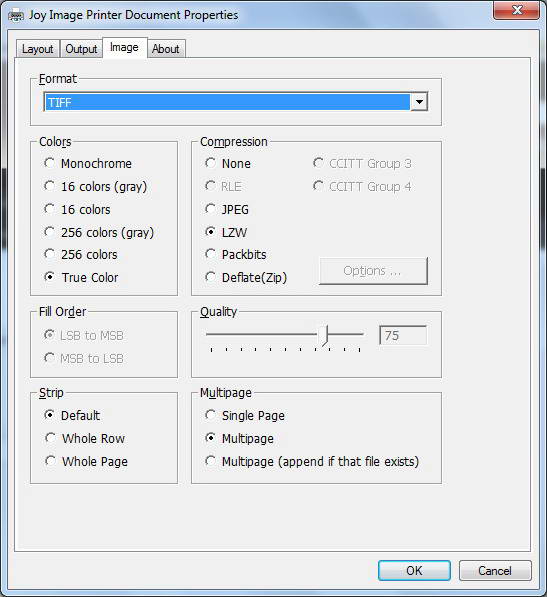Choose 16 colors (gray) radio button
This screenshot has height=597, width=547.
(96, 187)
